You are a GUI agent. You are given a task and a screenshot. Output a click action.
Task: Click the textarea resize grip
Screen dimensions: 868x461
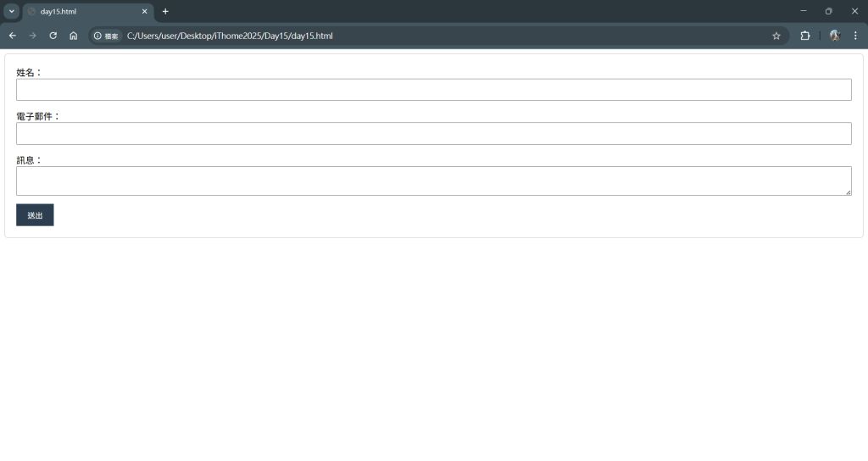848,192
